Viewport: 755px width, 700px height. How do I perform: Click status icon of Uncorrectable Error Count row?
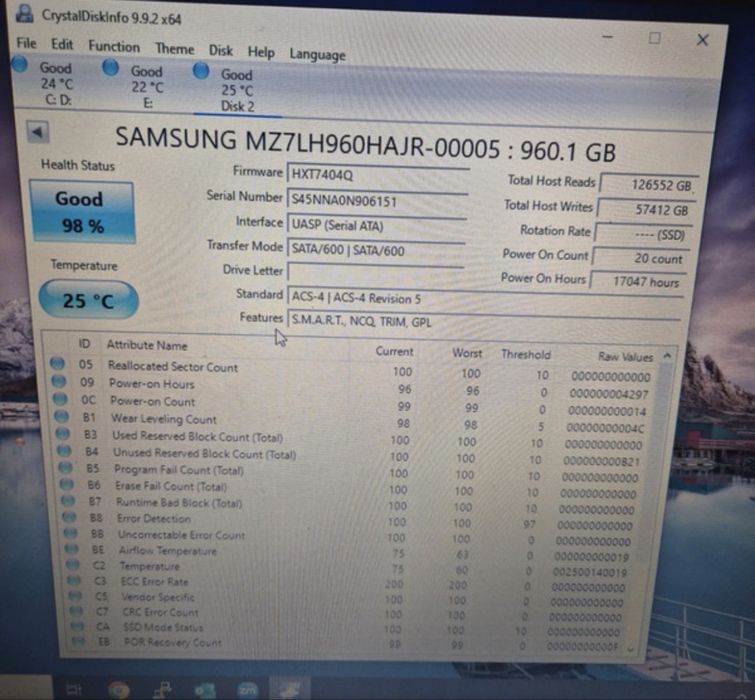pos(71,533)
